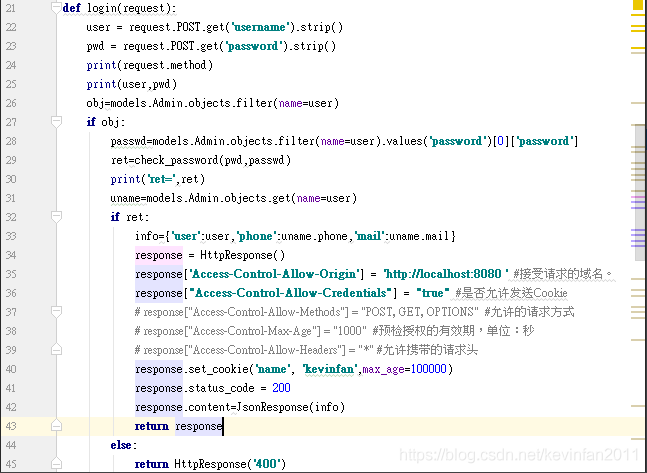The width and height of the screenshot is (647, 473).
Task: Collapse the 'if obj:' block fold marker
Action: point(56,122)
